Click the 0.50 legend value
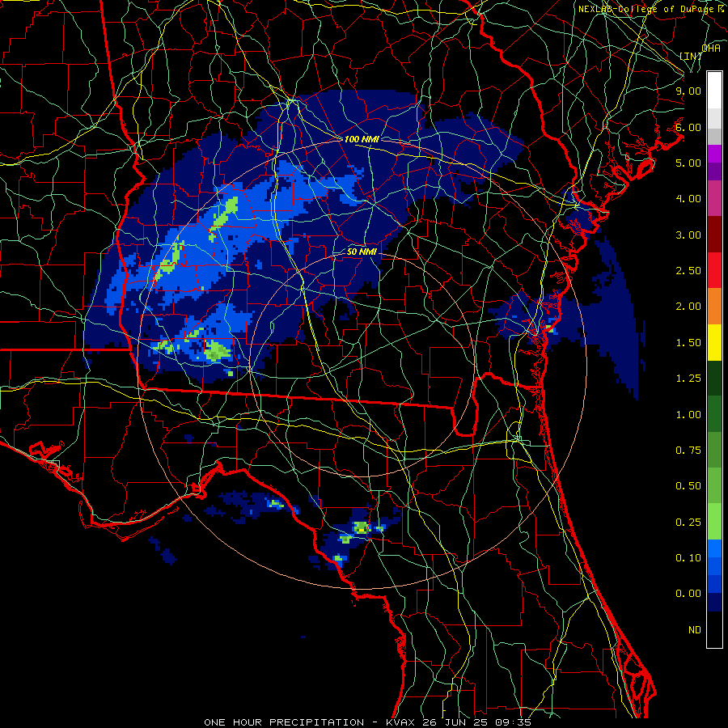 (688, 486)
